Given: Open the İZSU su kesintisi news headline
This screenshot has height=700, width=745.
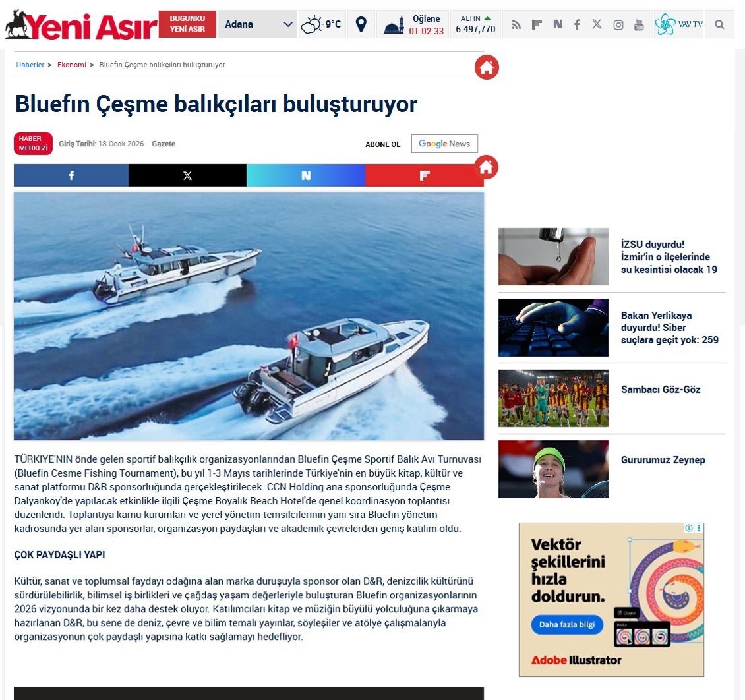Looking at the screenshot, I should coord(669,256).
